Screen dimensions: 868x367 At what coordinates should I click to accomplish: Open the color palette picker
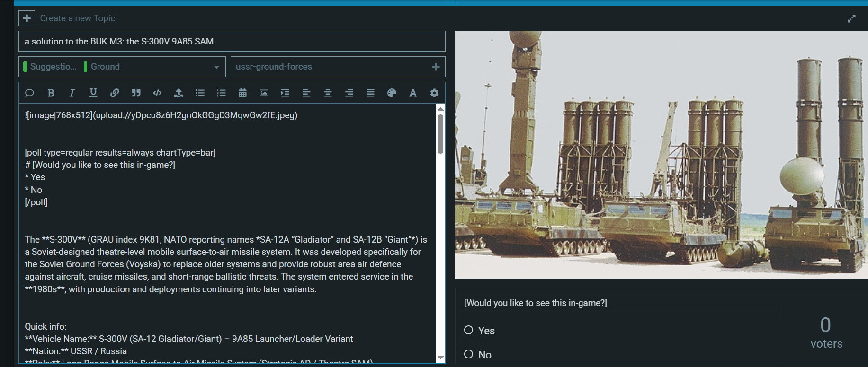point(392,93)
